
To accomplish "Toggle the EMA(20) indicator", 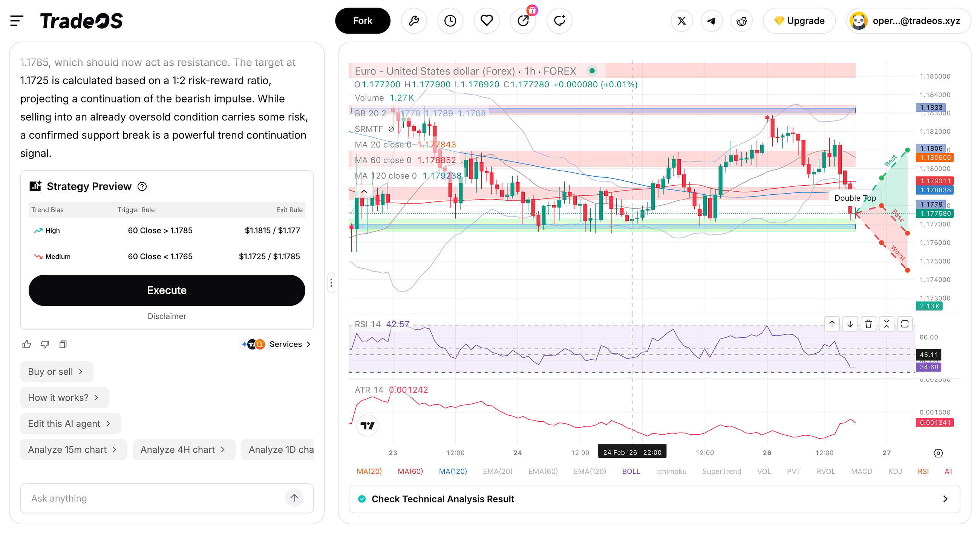I will [x=498, y=471].
